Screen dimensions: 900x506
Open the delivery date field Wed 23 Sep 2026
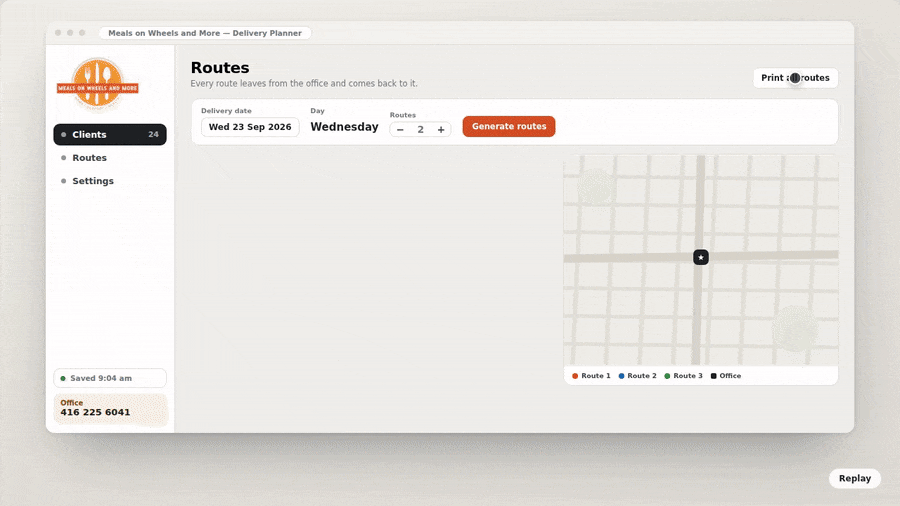(250, 127)
